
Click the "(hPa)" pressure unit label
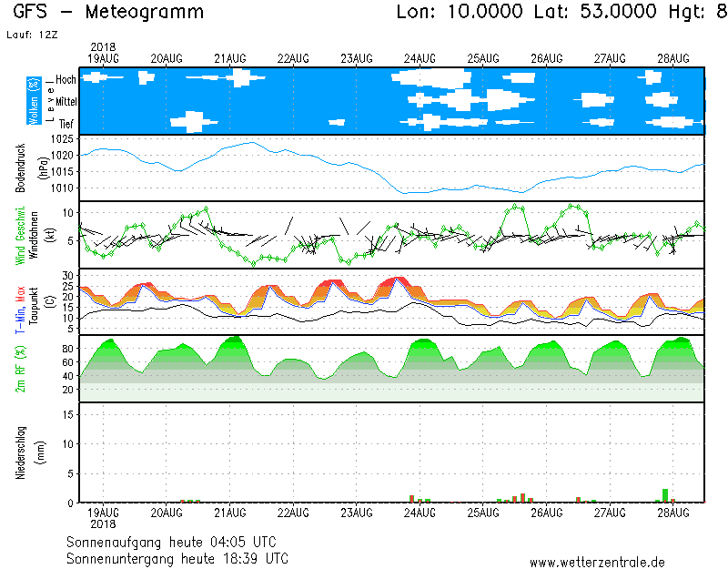pyautogui.click(x=44, y=168)
